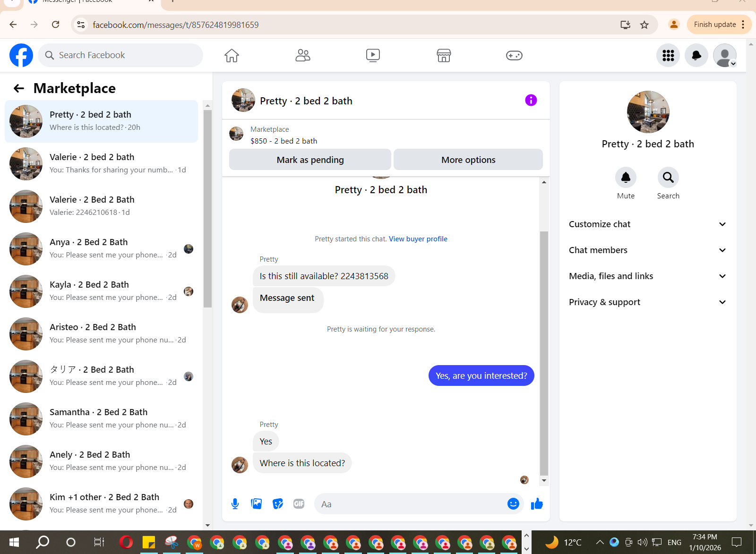
Task: Click the volume speaker tray icon
Action: [x=642, y=542]
